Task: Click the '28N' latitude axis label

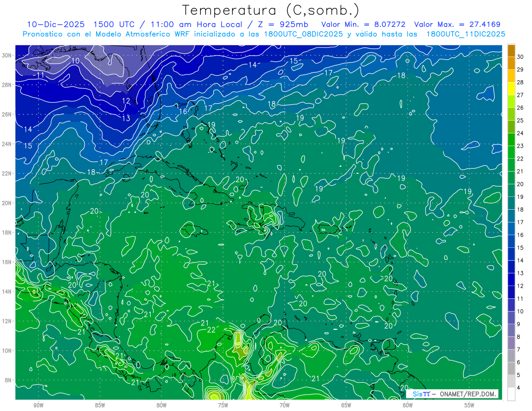Action: tap(8, 85)
